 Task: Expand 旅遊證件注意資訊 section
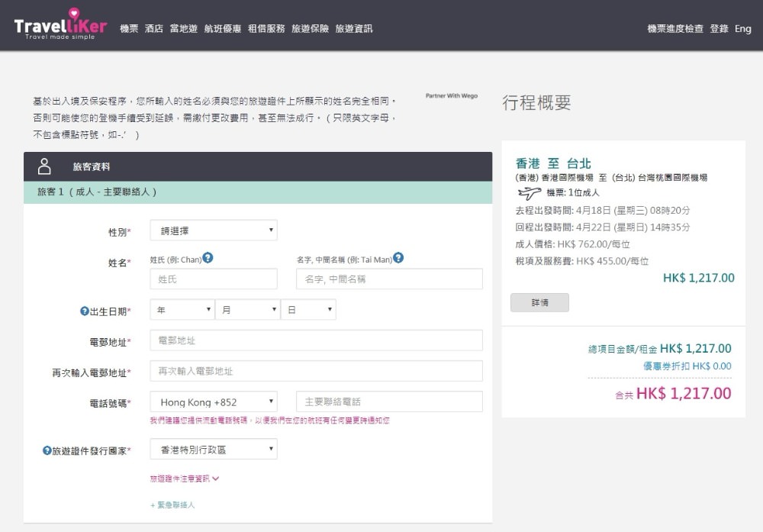click(185, 479)
